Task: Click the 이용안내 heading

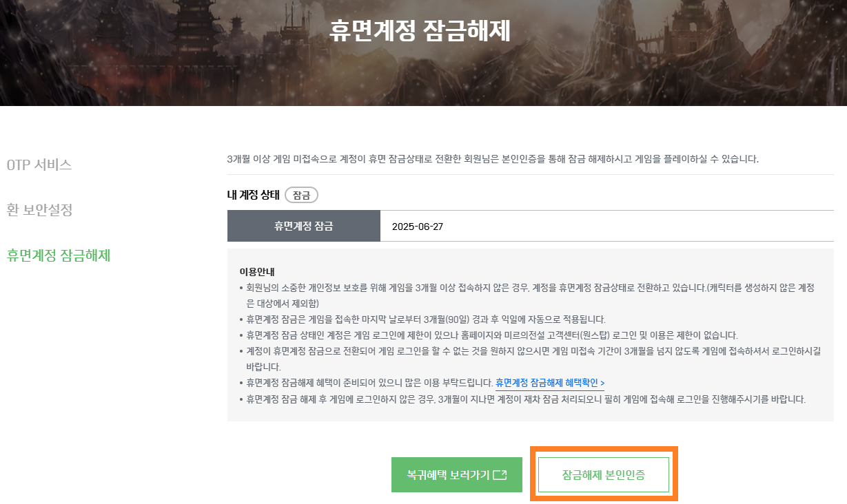Action: click(x=258, y=272)
